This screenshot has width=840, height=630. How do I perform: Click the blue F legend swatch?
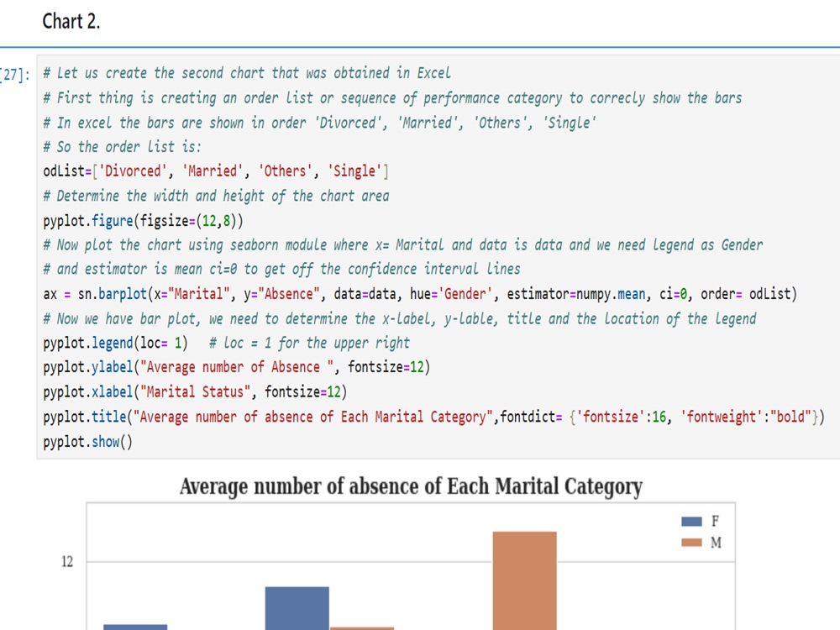[691, 522]
